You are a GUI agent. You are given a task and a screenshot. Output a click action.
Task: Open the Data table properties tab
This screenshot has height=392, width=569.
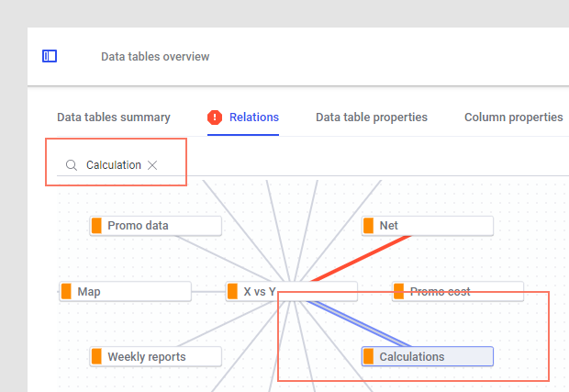[372, 118]
